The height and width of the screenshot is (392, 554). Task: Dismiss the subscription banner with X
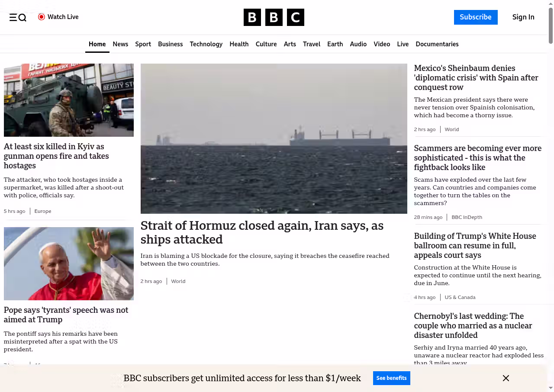tap(506, 378)
